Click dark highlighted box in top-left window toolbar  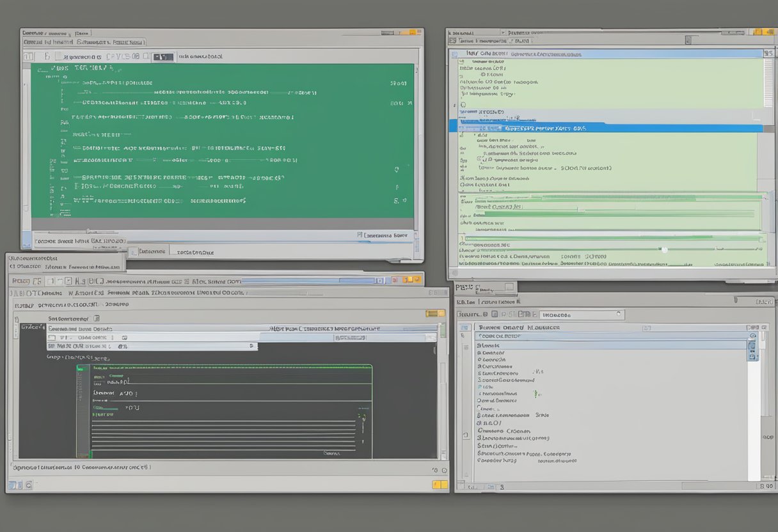tap(164, 57)
